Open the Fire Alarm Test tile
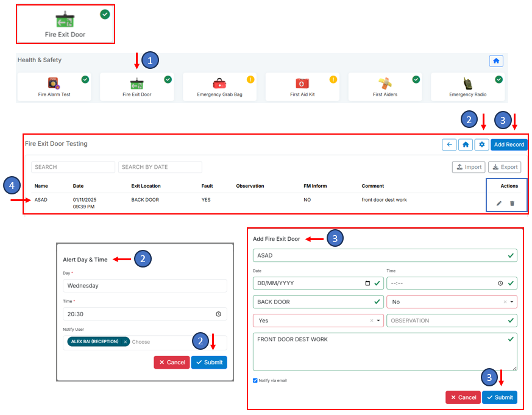Screen dimensions: 532x415 coord(54,87)
